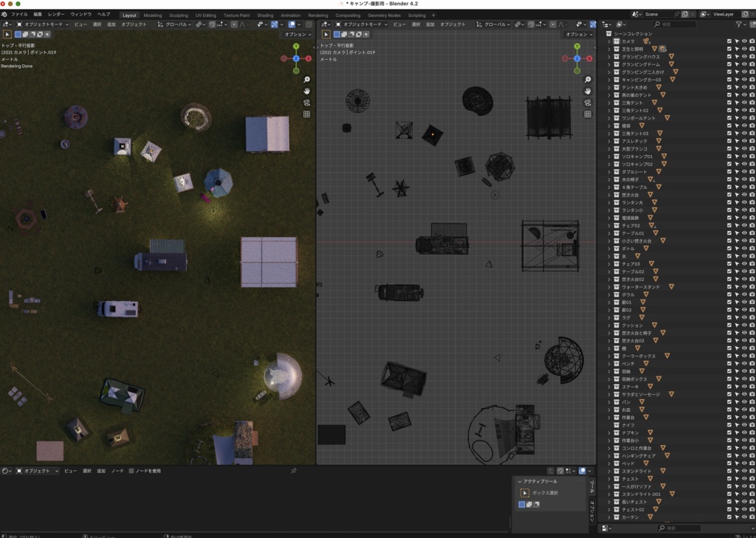
Task: Switch to the Shading workspace tab
Action: 264,14
